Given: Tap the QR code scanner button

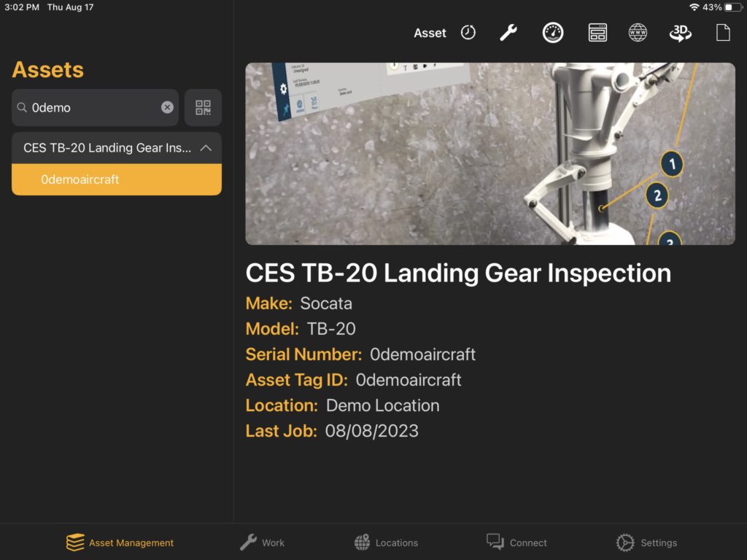Looking at the screenshot, I should click(203, 108).
